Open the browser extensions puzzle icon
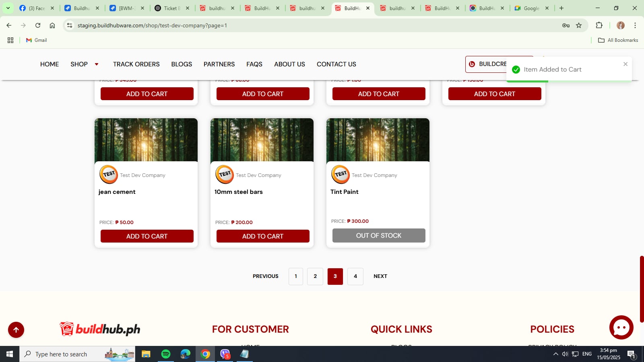Viewport: 644px width, 362px height. (x=599, y=25)
